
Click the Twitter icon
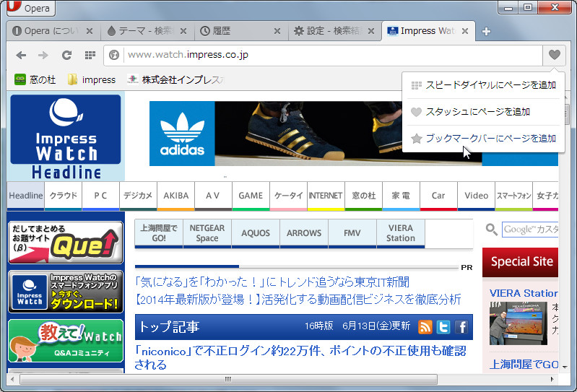(x=443, y=327)
